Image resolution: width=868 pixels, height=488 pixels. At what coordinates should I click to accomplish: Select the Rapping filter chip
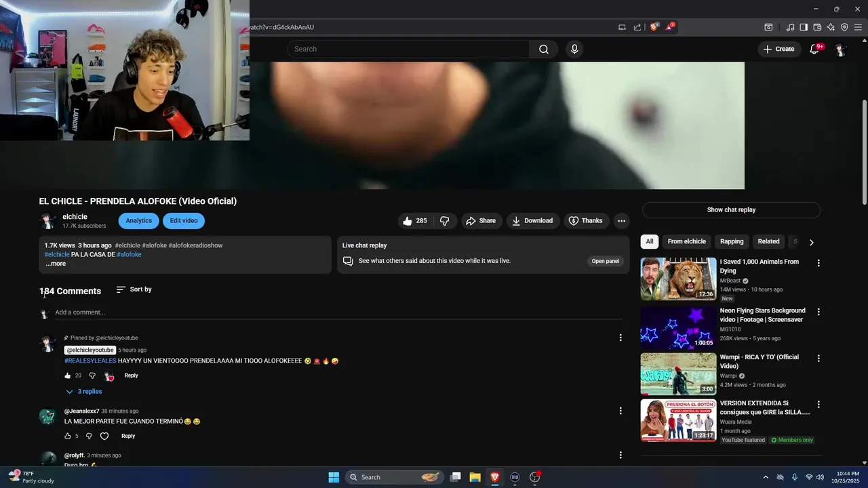(x=732, y=241)
